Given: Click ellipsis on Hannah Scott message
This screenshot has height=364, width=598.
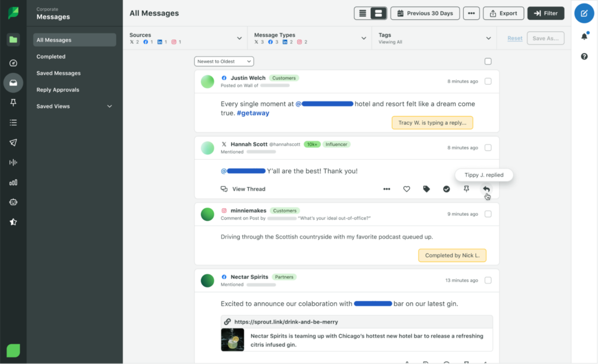Looking at the screenshot, I should click(x=387, y=189).
